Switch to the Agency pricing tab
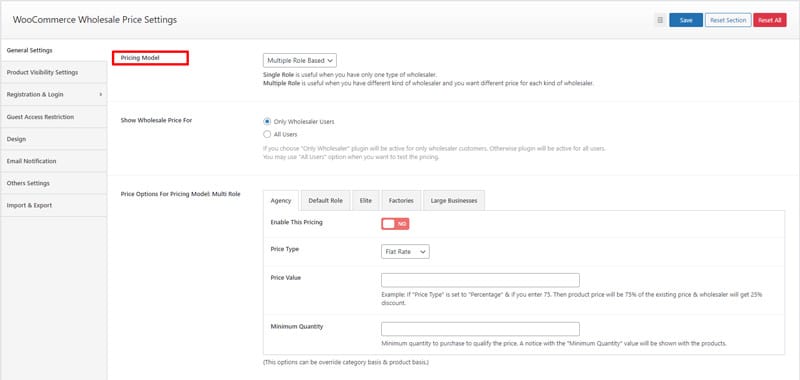This screenshot has width=800, height=380. [x=281, y=200]
